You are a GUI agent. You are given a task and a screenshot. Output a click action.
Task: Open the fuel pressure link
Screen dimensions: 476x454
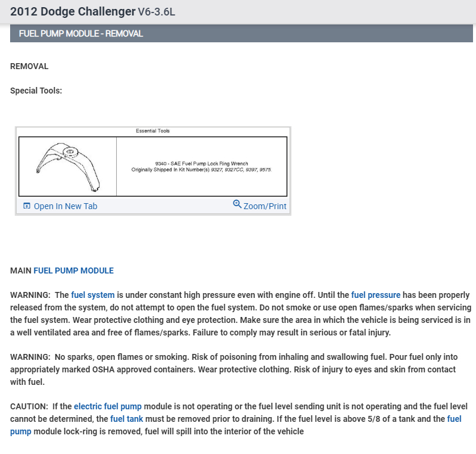375,295
